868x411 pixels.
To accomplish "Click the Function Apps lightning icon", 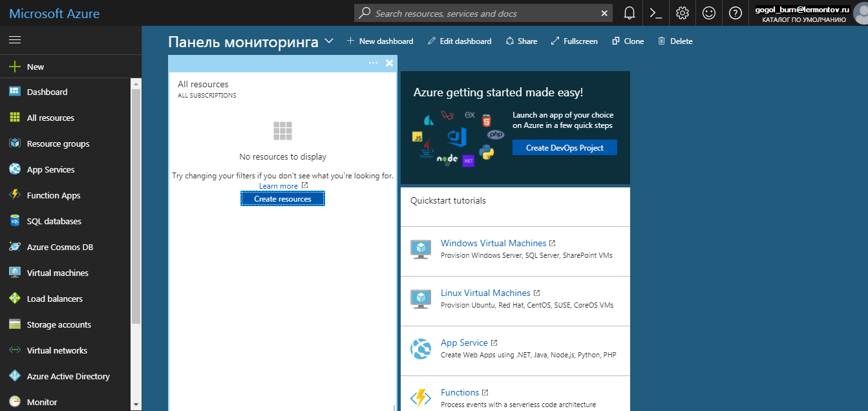I will pos(15,195).
